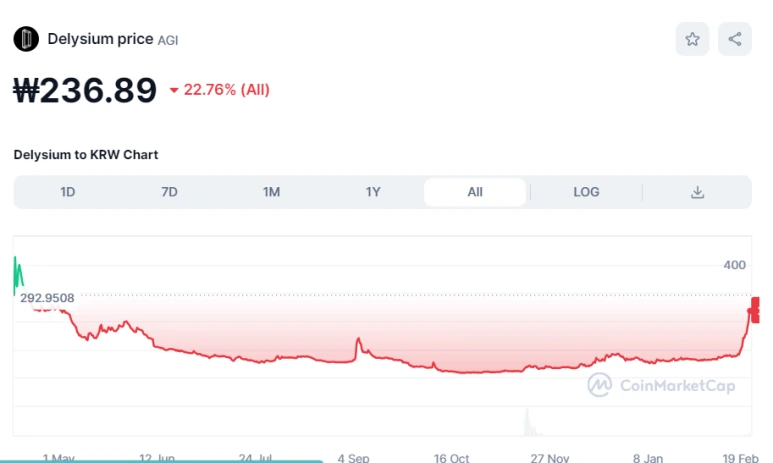Click the share icon button
773x463 pixels.
point(735,39)
